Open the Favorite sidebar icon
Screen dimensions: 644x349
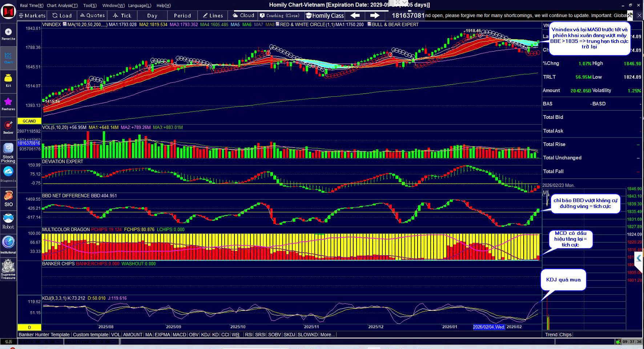pos(8,34)
